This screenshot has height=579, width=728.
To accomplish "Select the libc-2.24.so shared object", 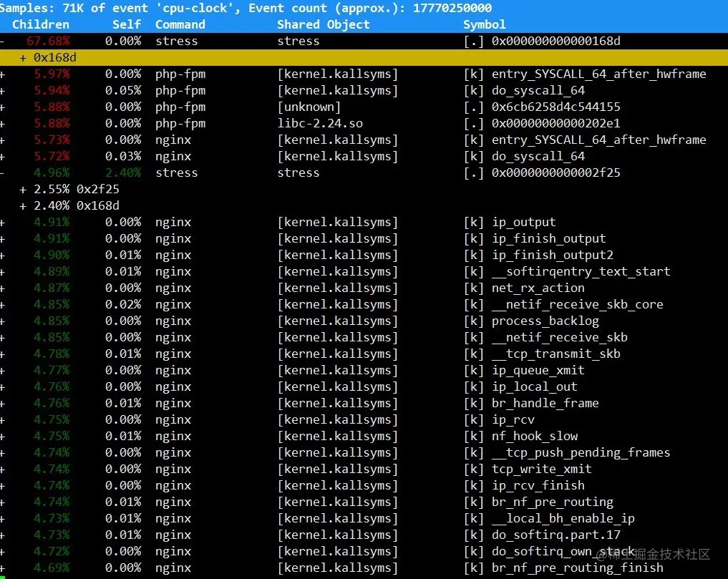I will (x=320, y=124).
